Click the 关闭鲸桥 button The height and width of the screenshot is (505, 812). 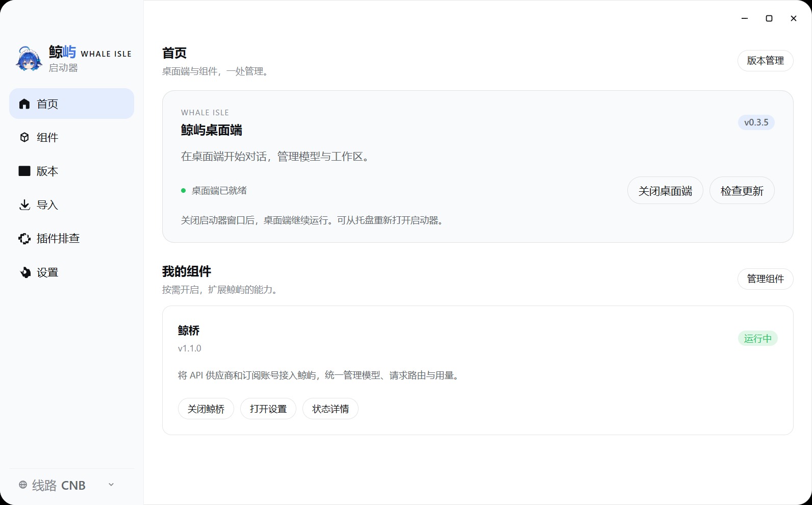206,409
